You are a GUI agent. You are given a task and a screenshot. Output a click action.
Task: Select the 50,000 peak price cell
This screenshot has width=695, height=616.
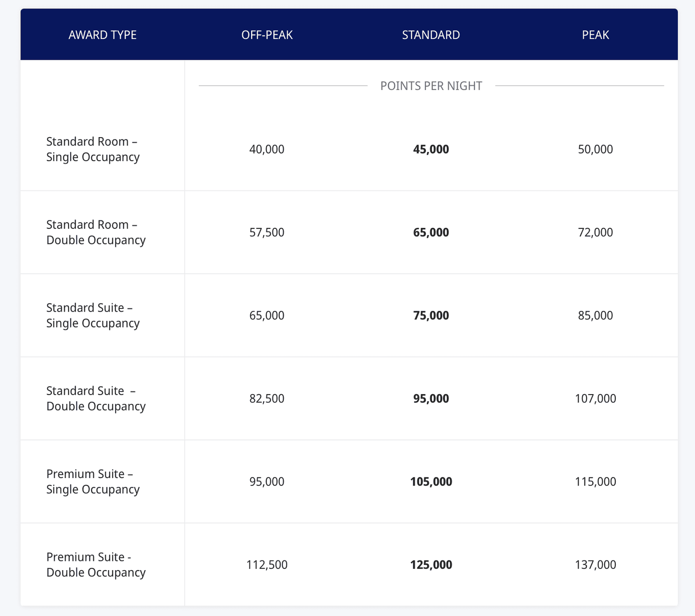[595, 149]
